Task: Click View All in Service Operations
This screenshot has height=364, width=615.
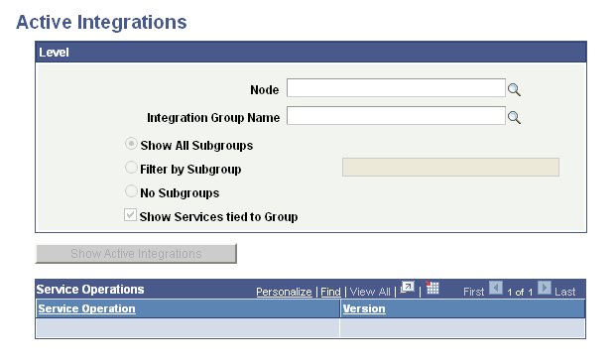Action: click(x=370, y=292)
